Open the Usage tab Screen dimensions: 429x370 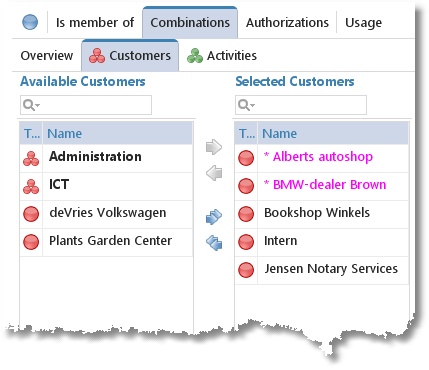[363, 23]
